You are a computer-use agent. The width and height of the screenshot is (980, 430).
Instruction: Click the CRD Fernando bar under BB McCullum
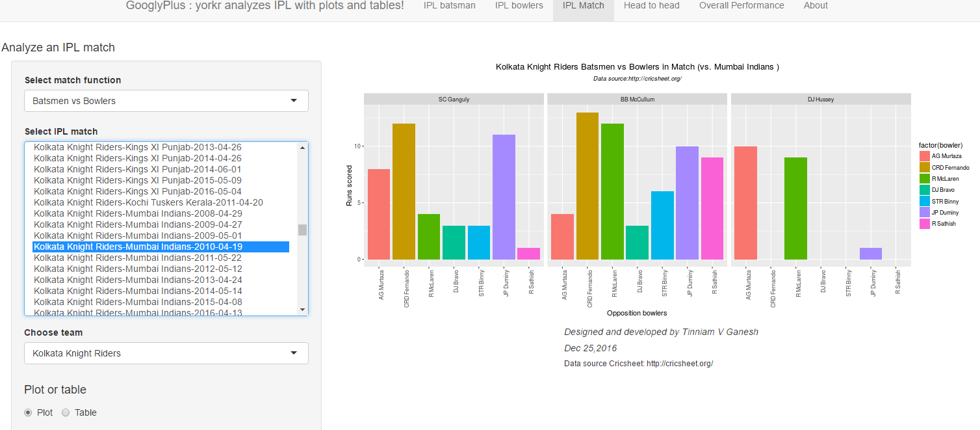click(x=587, y=186)
